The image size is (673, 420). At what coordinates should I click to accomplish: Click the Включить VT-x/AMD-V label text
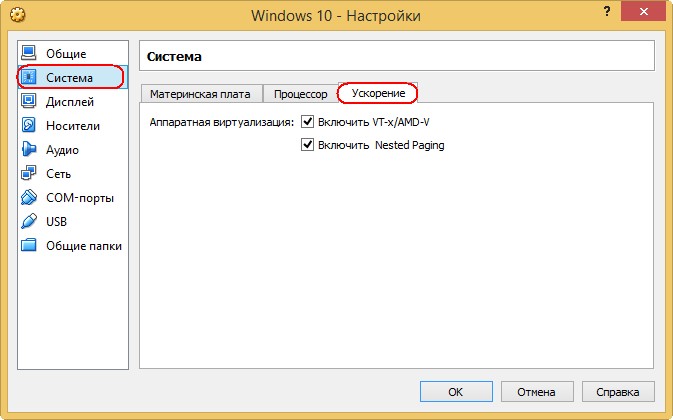tap(373, 122)
